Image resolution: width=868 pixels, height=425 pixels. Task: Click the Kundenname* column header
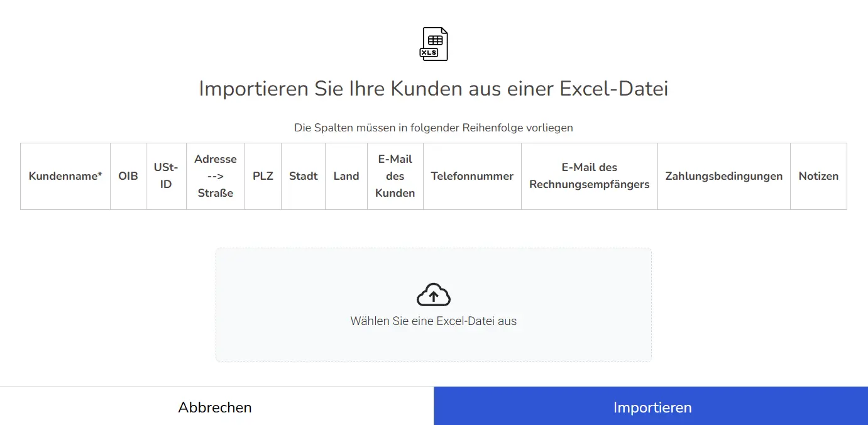(65, 176)
